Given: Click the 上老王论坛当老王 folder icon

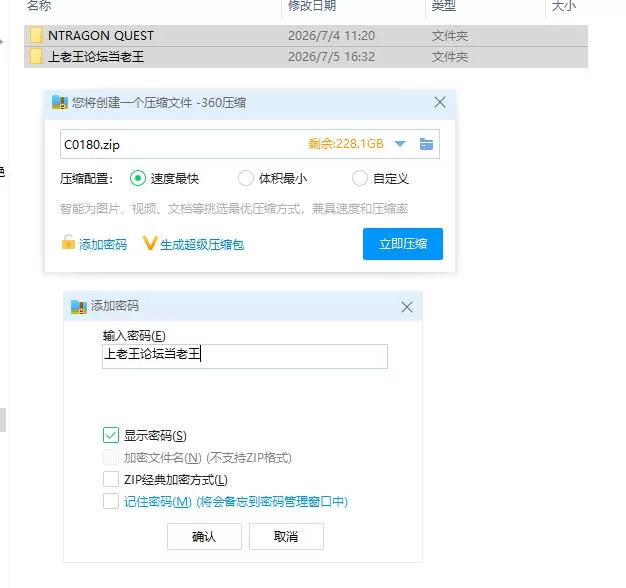Looking at the screenshot, I should coord(36,56).
